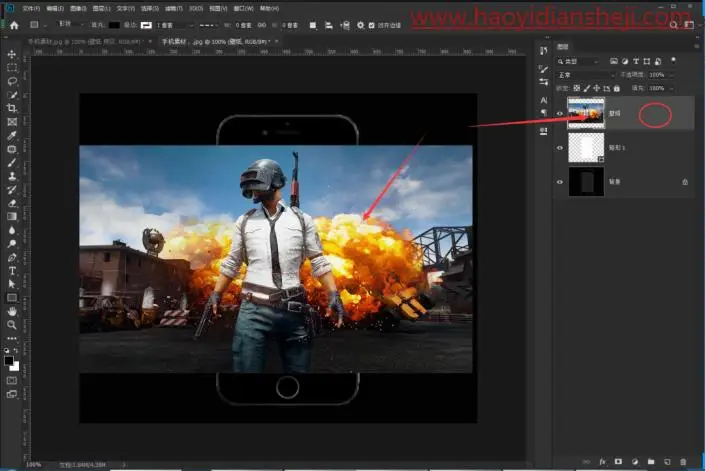Open the layer fill dropdown arrow

tap(672, 88)
